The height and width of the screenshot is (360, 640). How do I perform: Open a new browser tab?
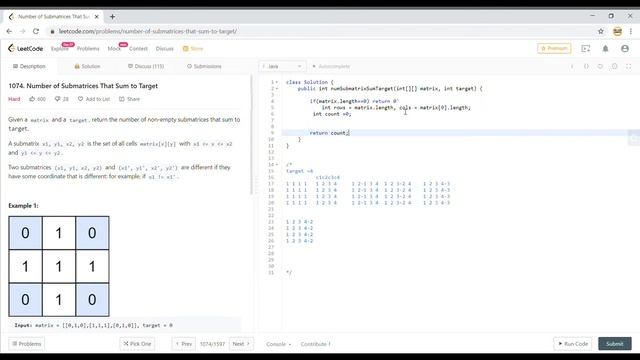click(x=112, y=17)
